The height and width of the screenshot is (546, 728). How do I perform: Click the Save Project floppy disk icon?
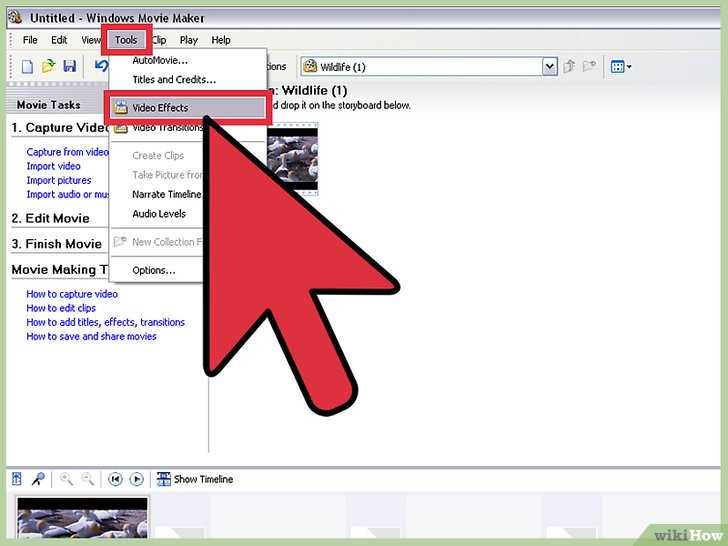click(x=70, y=66)
